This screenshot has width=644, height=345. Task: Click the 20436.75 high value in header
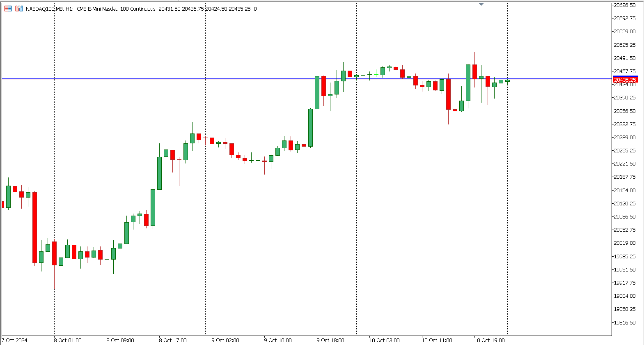click(x=193, y=9)
